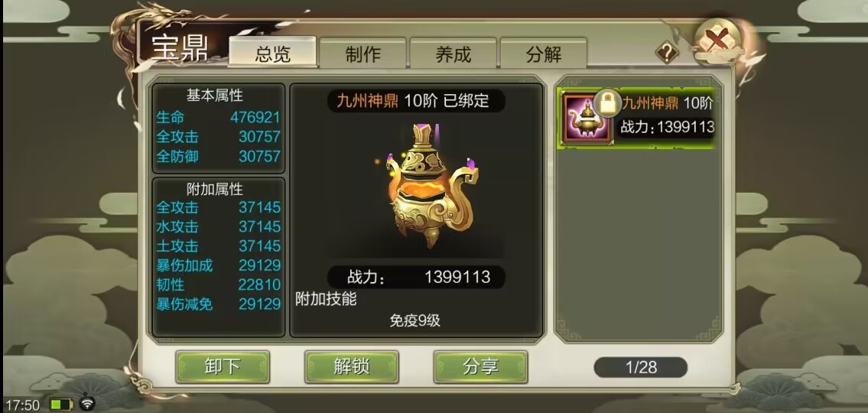This screenshot has height=413, width=868.
Task: Click the padlock icon on 九州神鼎 entry
Action: pos(606,103)
